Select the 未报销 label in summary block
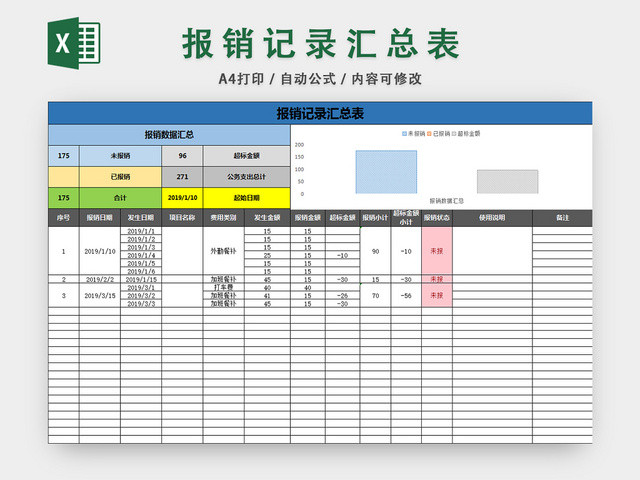 click(x=120, y=156)
